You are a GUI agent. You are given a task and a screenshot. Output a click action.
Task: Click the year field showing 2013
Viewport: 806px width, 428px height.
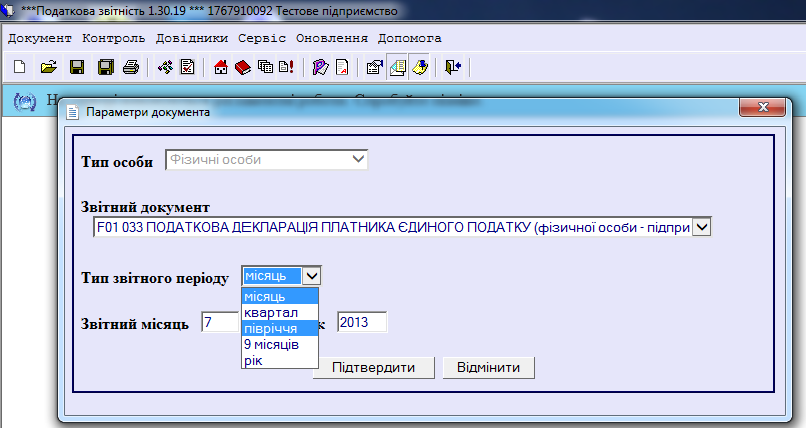coord(361,323)
